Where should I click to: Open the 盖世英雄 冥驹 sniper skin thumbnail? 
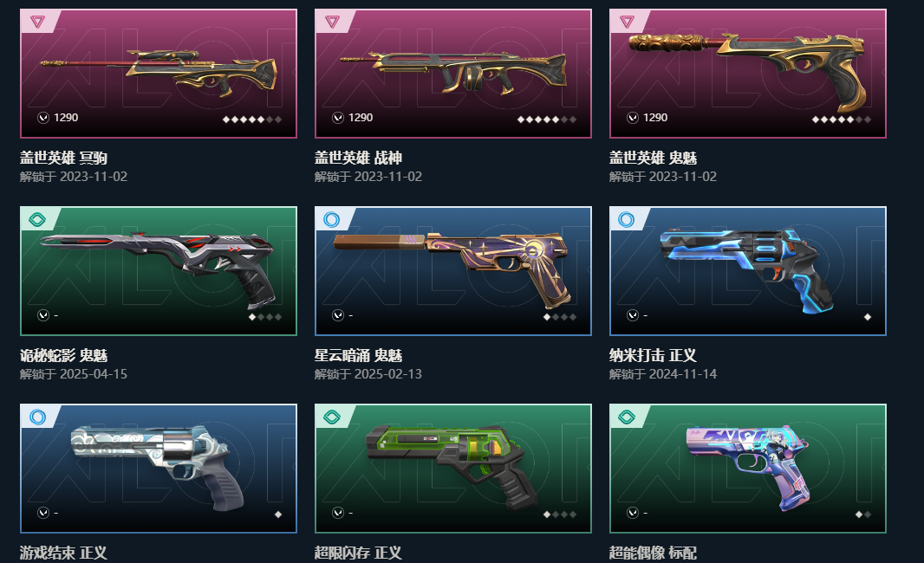coord(159,74)
